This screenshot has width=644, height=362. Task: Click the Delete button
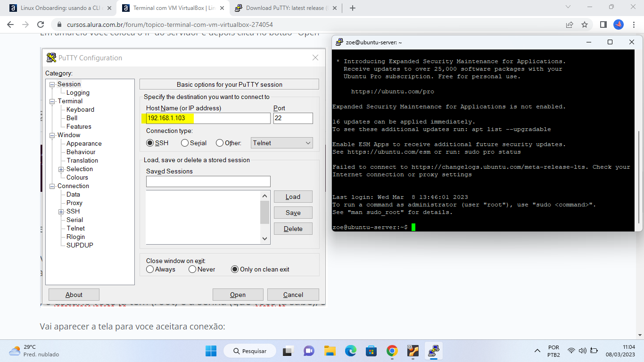[x=293, y=229]
